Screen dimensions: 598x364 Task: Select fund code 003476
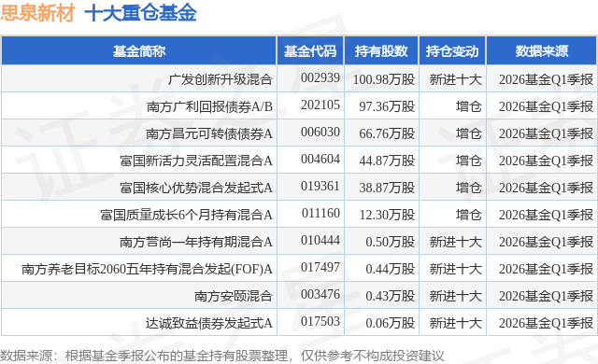320,294
